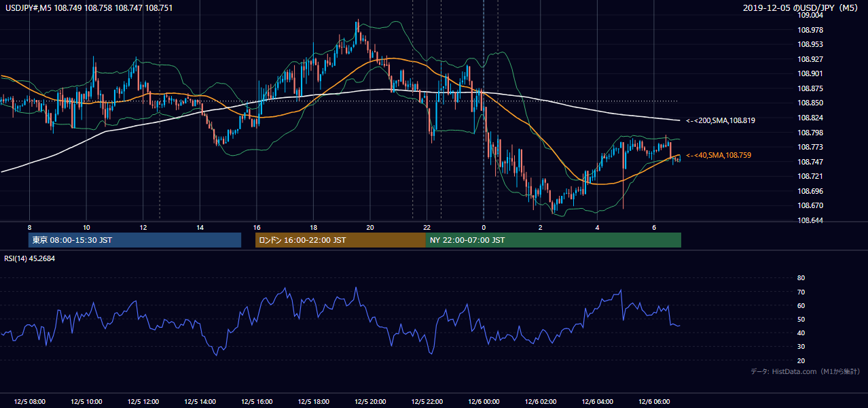Click the 12/5 14:00 time axis label
The image size is (868, 408).
(200, 402)
